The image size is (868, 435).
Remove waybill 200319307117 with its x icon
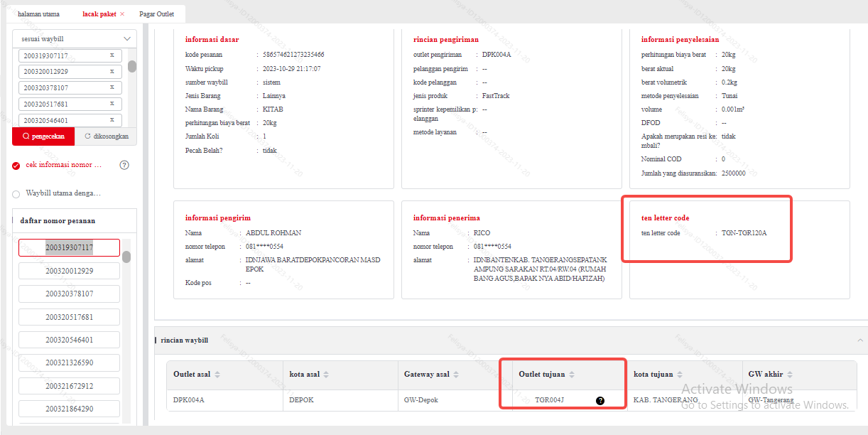point(112,55)
